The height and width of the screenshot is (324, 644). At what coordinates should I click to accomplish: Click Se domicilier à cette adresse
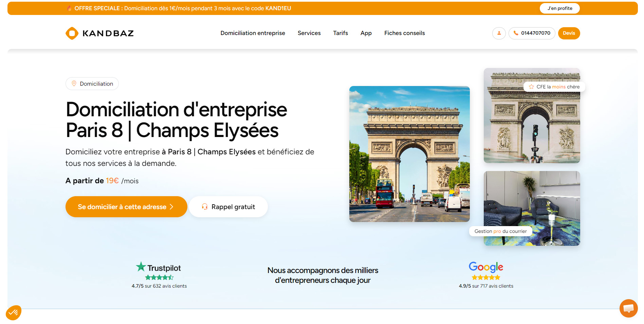[x=126, y=207]
